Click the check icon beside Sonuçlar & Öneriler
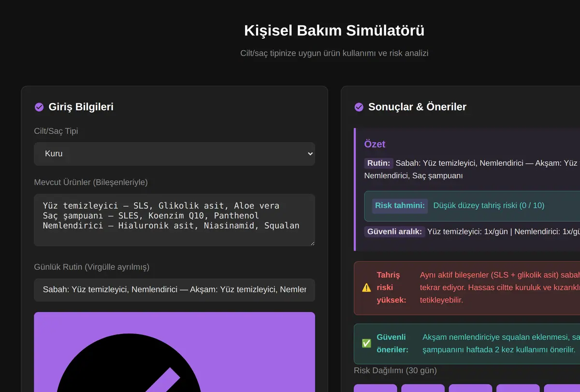580x392 pixels. click(x=359, y=107)
